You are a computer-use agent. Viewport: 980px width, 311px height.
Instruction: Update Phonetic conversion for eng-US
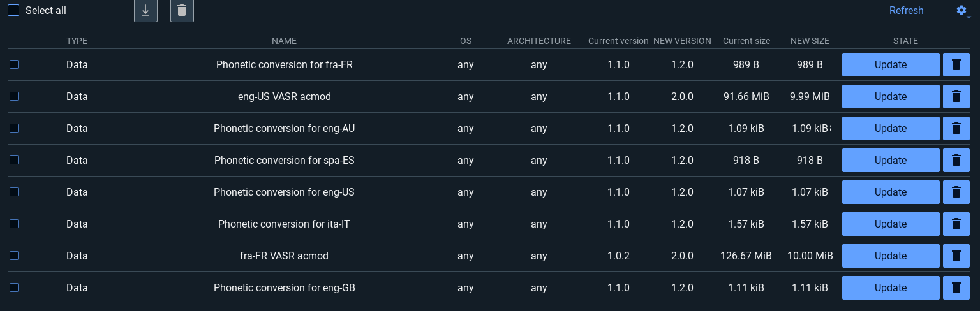890,192
